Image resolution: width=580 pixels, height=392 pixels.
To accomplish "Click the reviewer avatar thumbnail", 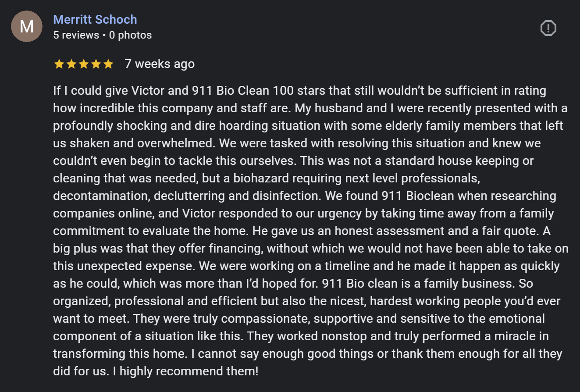I will (x=26, y=26).
